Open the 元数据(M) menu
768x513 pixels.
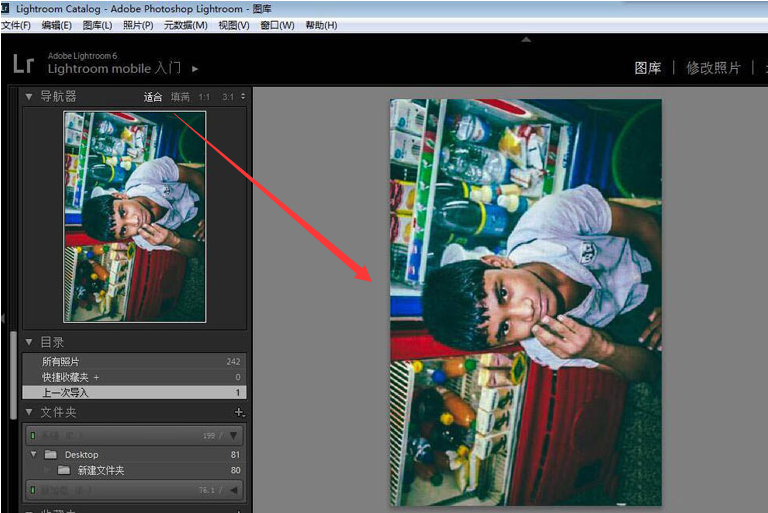click(x=186, y=25)
